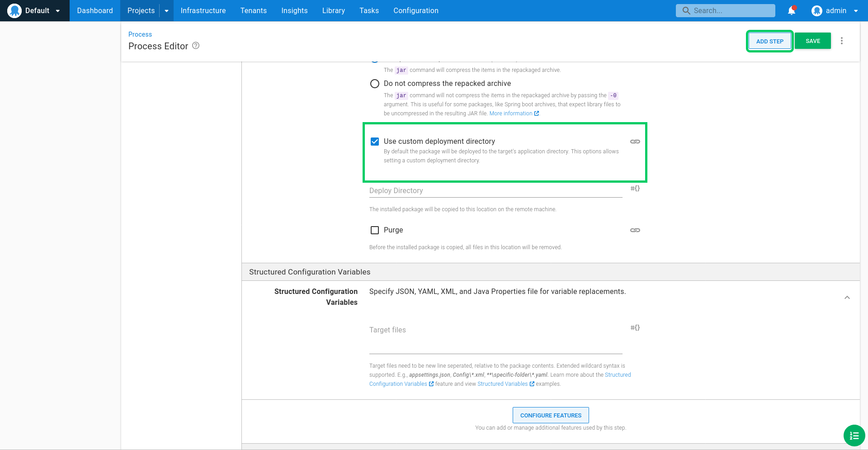The height and width of the screenshot is (450, 868).
Task: Click the SAVE button
Action: 813,41
